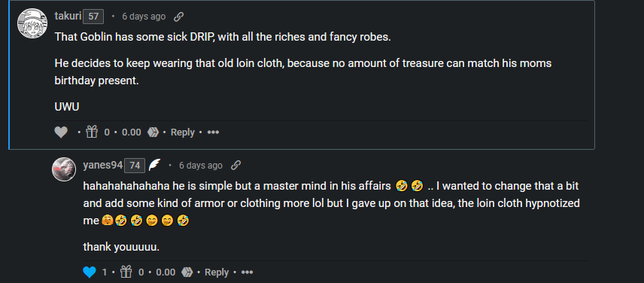Screen dimensions: 644x283
Task: Unlike yanes94's comment with blue heart
Action: coord(89,272)
